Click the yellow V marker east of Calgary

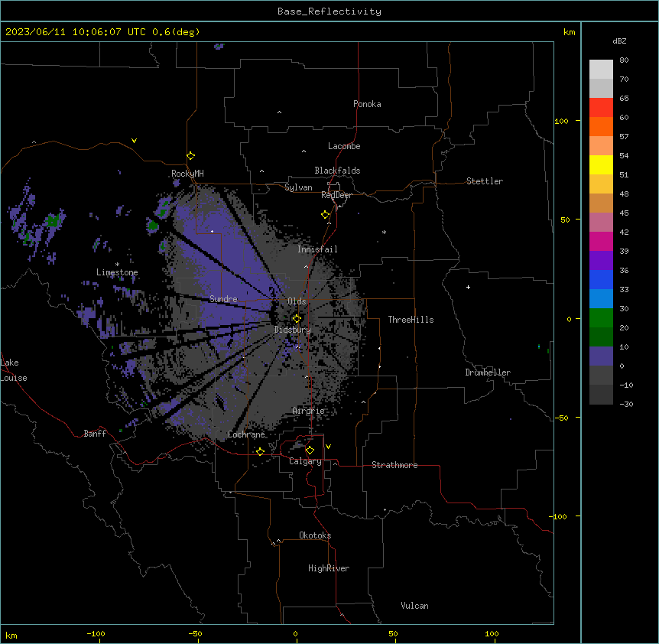[328, 447]
